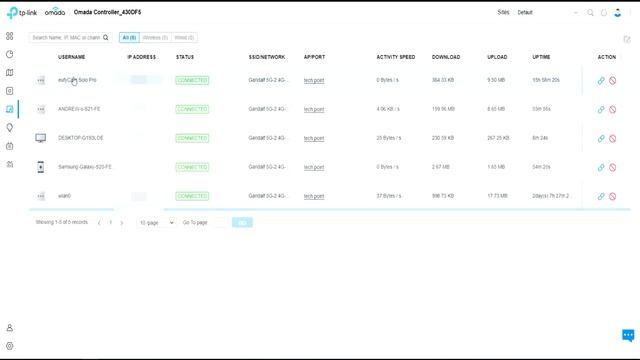Reconnect the ANDREW-s-S21-FE client

coord(601,109)
